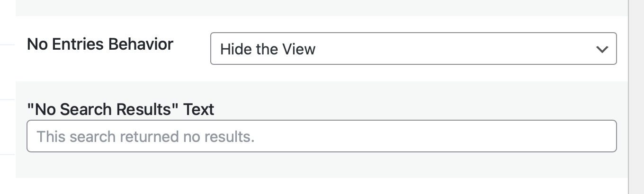Click the dropdown chevron arrow icon
This screenshot has width=644, height=194.
(602, 49)
